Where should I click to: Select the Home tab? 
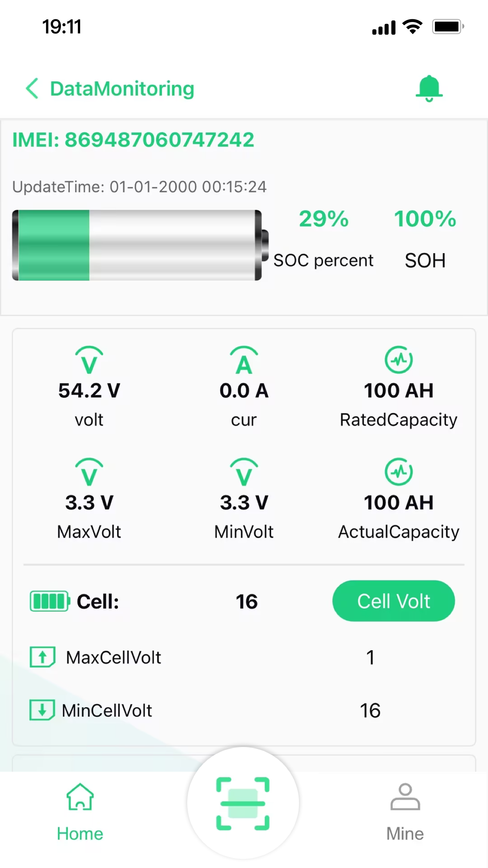80,811
